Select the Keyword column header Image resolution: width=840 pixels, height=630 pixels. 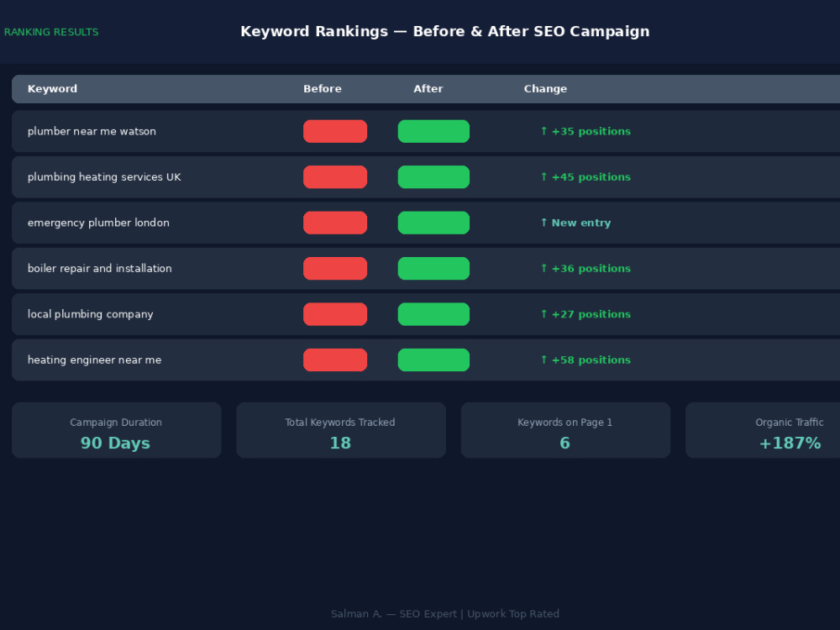coord(52,89)
